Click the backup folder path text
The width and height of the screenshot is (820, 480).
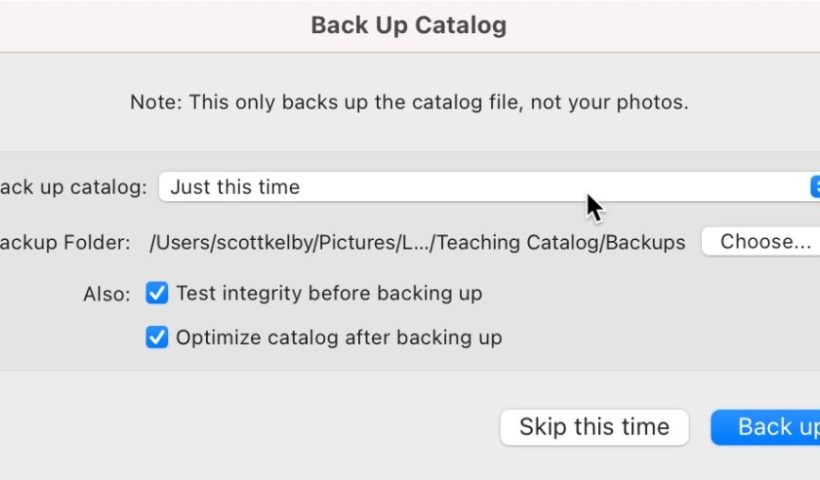(x=417, y=242)
